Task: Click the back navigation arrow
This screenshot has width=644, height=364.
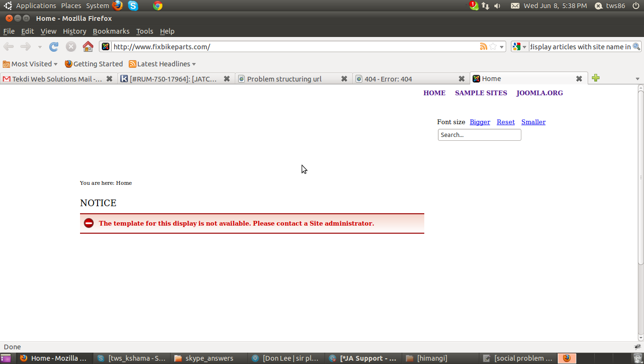Action: (9, 46)
